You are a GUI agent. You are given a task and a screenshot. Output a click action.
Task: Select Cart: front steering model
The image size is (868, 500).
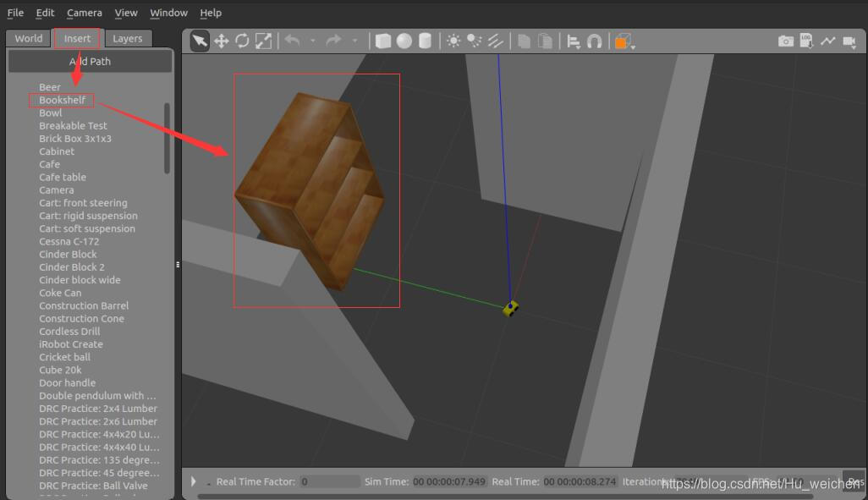pyautogui.click(x=83, y=203)
